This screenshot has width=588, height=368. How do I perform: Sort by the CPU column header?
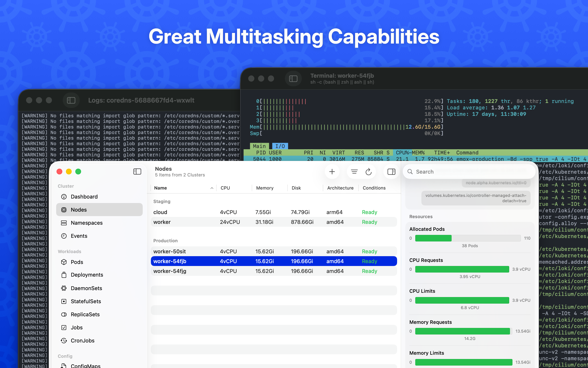click(234, 188)
